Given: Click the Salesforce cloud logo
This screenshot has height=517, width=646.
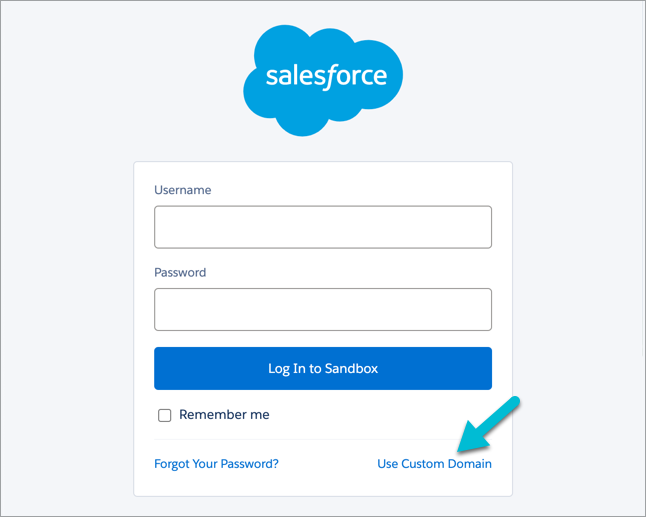Looking at the screenshot, I should click(x=323, y=81).
